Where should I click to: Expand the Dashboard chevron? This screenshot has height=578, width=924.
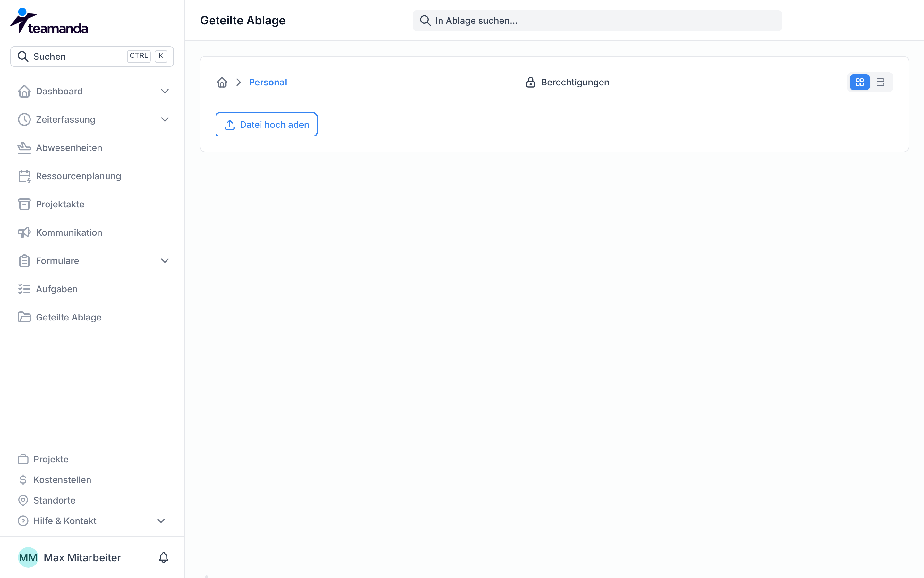click(165, 92)
